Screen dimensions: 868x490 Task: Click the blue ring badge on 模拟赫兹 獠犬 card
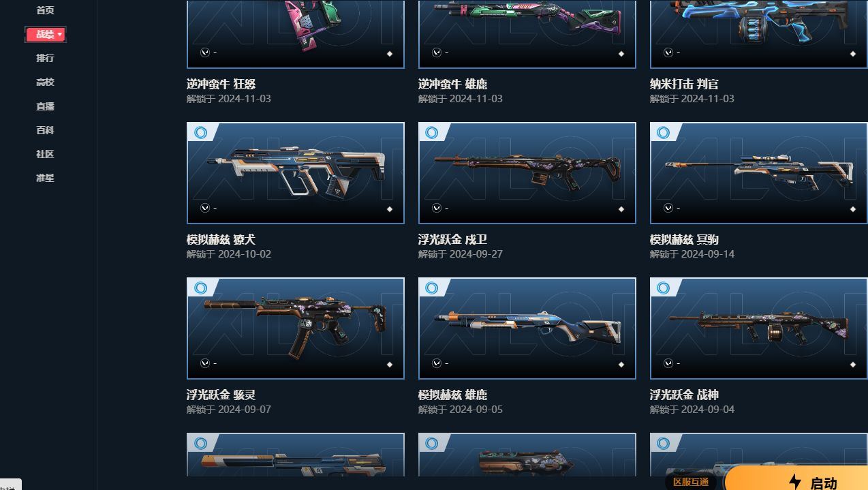[200, 132]
